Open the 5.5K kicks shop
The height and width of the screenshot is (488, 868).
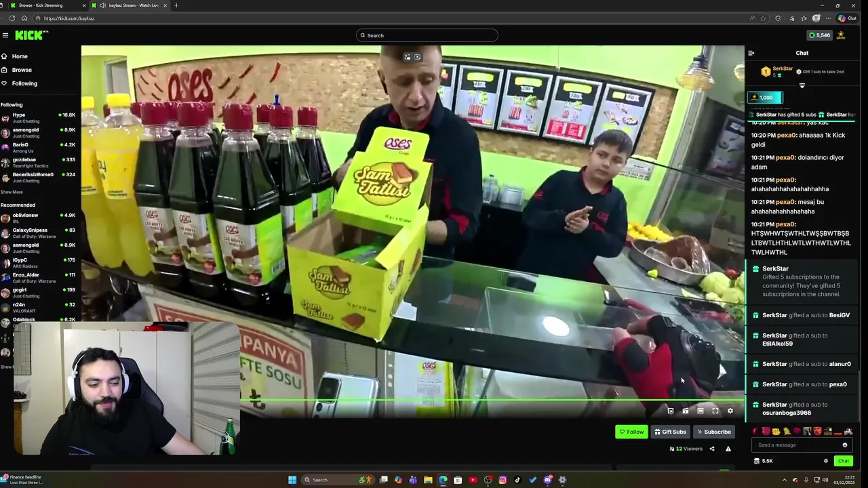pyautogui.click(x=763, y=461)
